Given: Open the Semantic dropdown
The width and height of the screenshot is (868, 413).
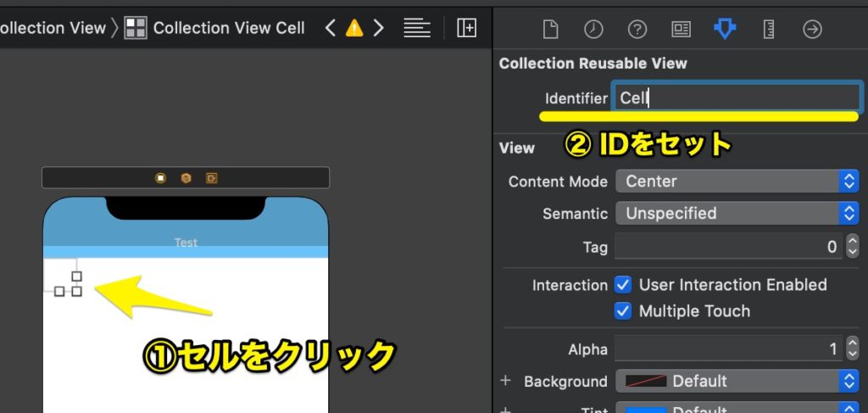Looking at the screenshot, I should click(x=737, y=213).
